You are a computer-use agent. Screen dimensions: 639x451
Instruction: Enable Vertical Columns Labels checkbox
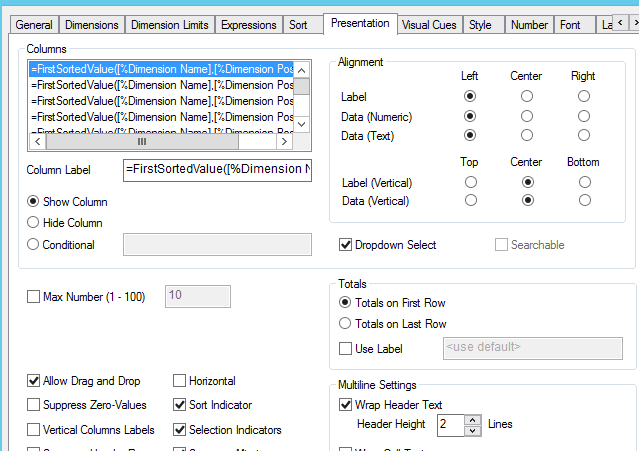(x=33, y=430)
